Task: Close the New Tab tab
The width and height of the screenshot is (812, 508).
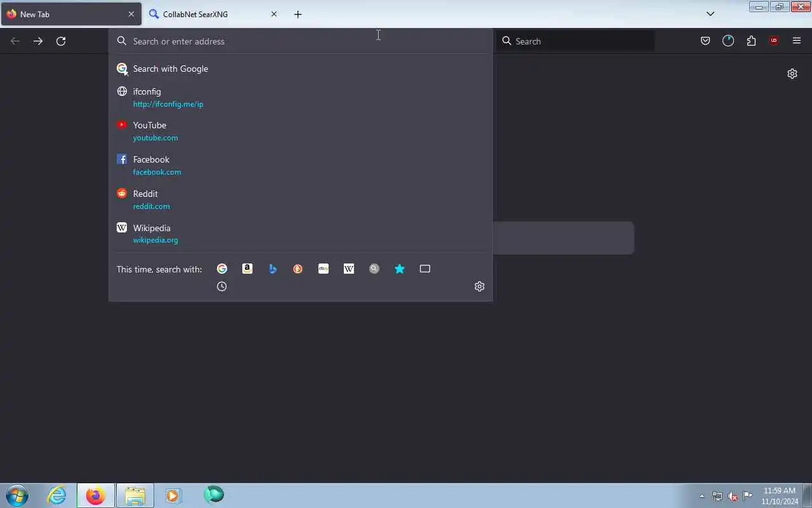Action: pyautogui.click(x=131, y=14)
